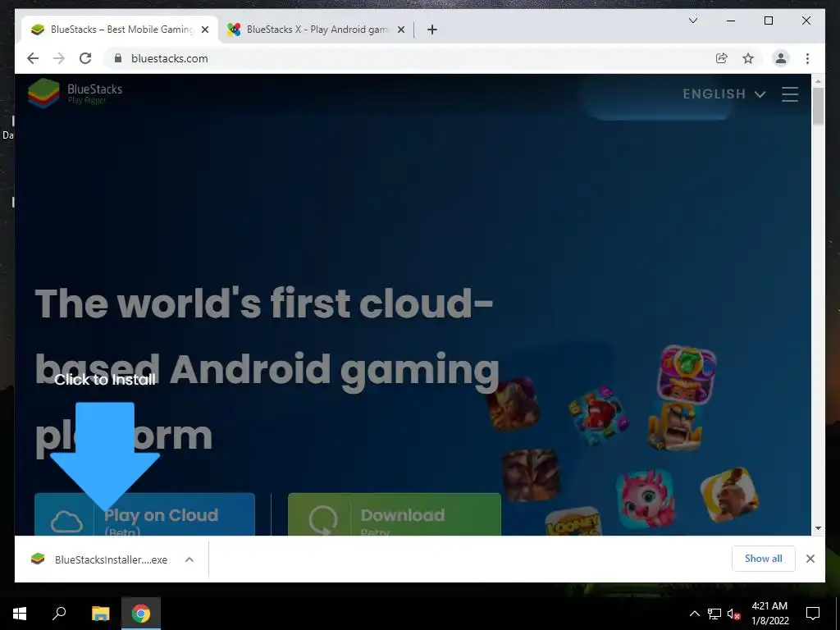840x630 pixels.
Task: Open a new browser tab
Action: [x=432, y=30]
